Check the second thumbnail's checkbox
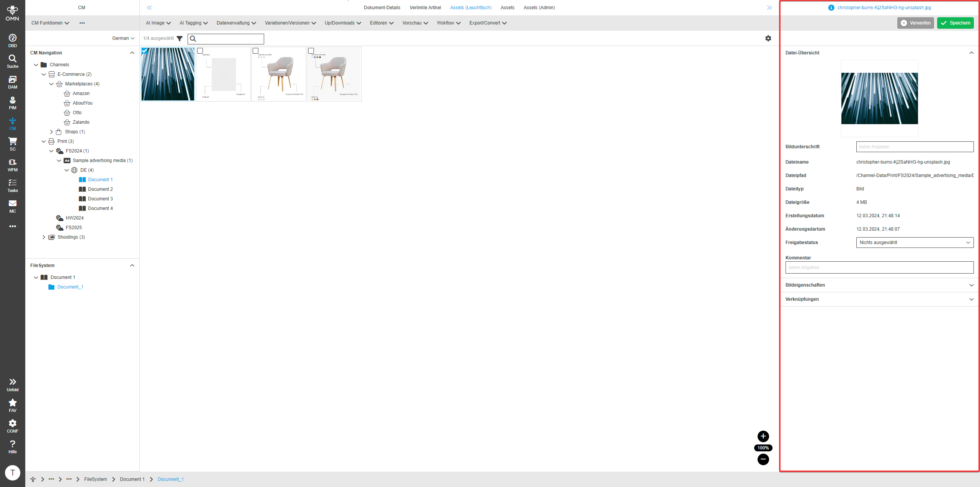Image resolution: width=980 pixels, height=487 pixels. (200, 51)
